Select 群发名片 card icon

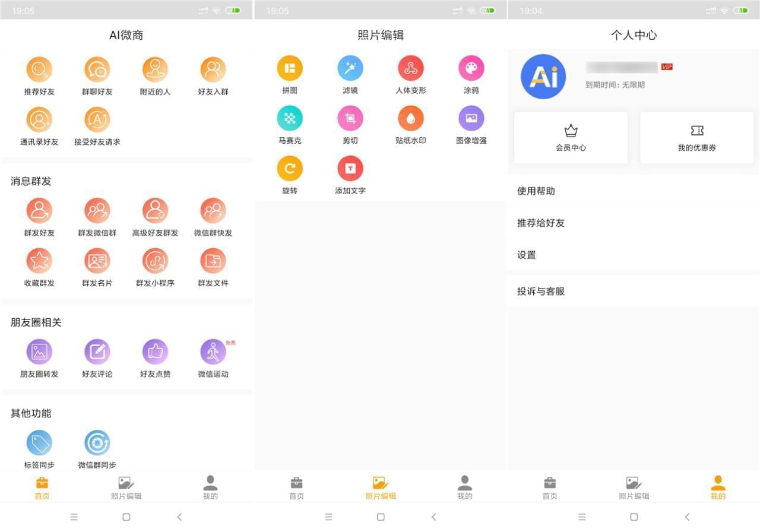click(97, 261)
